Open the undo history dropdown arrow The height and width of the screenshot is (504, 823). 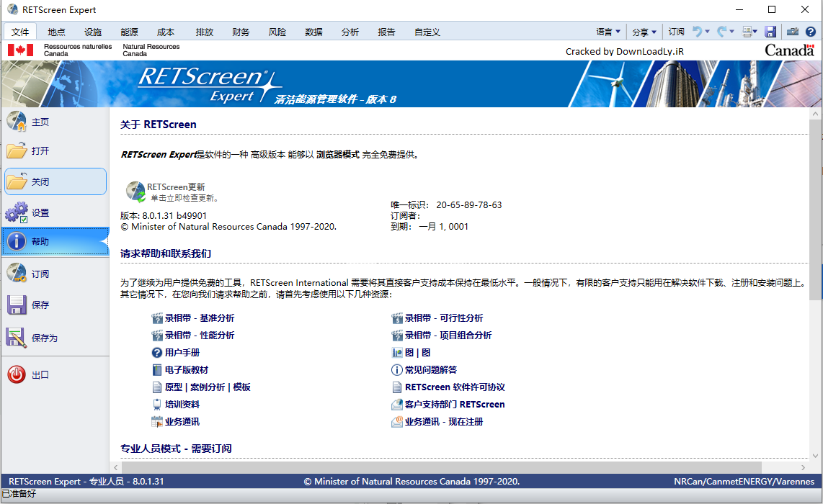[x=707, y=32]
